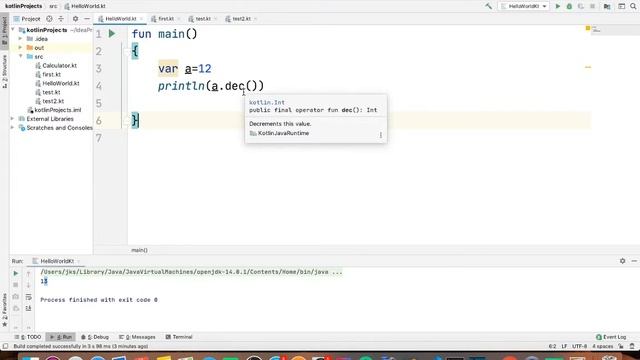This screenshot has height=360, width=640.
Task: Click the yellow warning stripe marker
Action: pyautogui.click(x=588, y=67)
